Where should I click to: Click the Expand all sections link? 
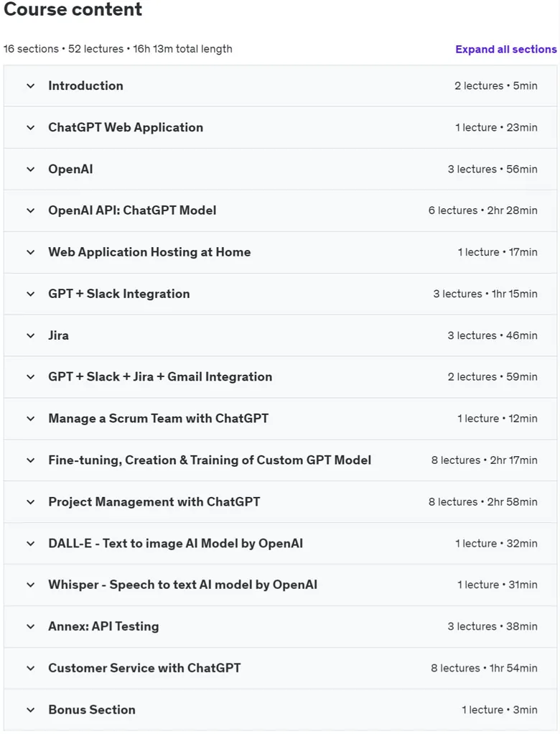tap(505, 49)
